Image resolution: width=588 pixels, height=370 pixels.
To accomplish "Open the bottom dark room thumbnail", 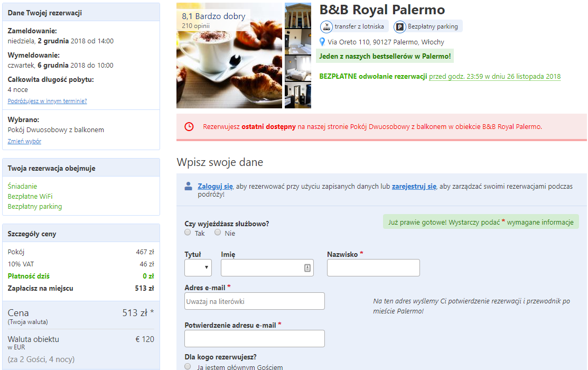I will pos(298,95).
